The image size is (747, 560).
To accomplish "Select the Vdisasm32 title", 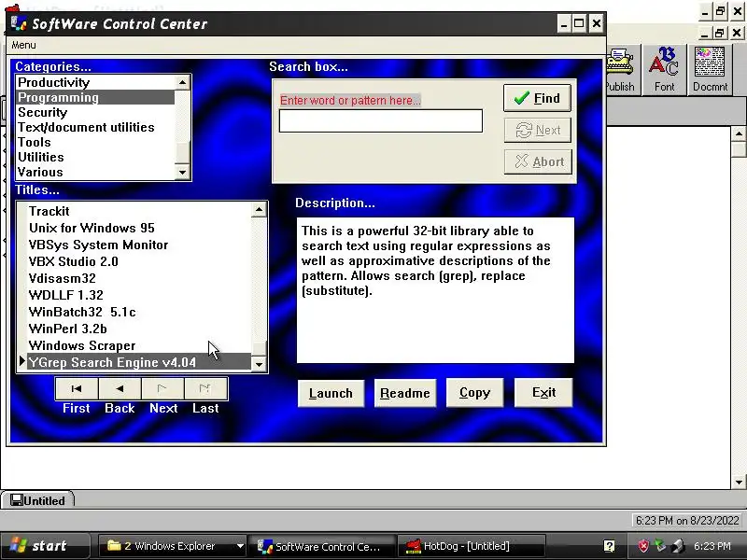I will (138, 278).
